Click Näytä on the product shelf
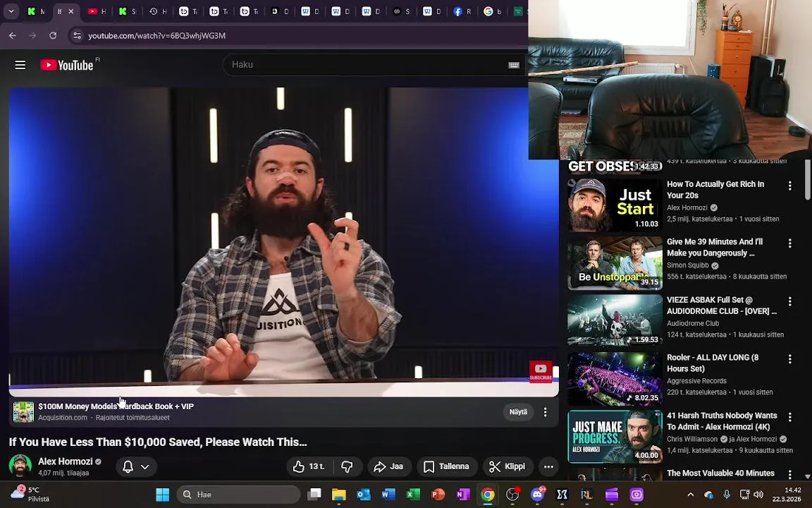Viewport: 812px width, 508px height. [518, 412]
